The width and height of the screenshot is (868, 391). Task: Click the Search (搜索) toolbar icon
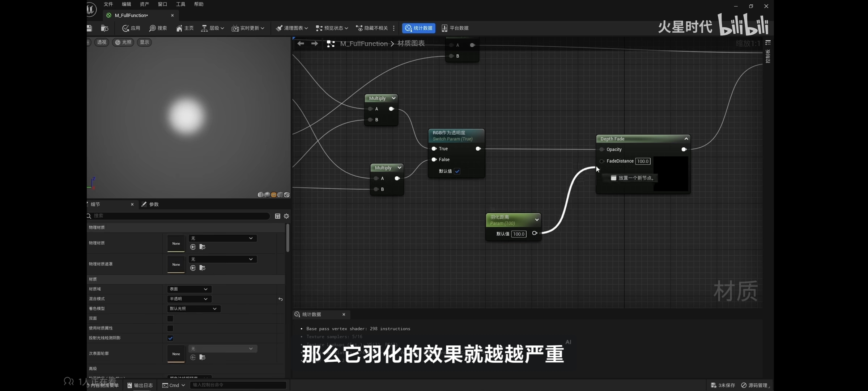tap(153, 28)
